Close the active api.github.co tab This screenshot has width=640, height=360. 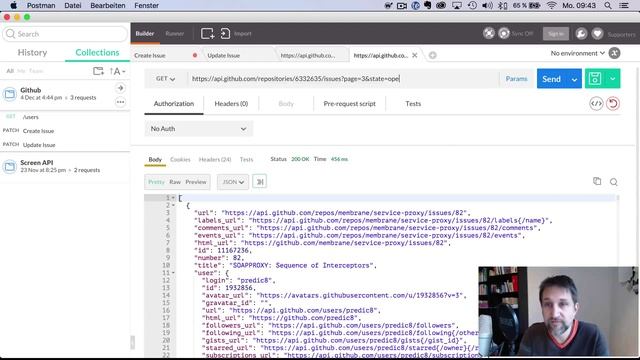[415, 55]
